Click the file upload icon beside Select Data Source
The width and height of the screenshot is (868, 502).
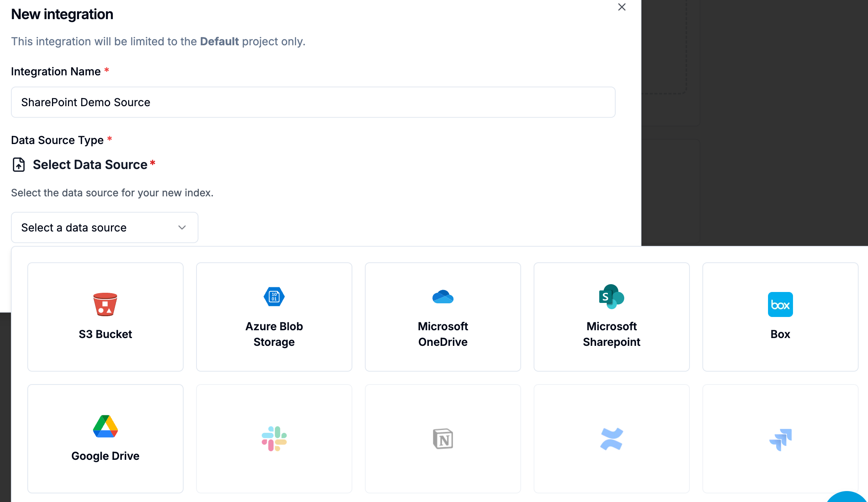[19, 165]
